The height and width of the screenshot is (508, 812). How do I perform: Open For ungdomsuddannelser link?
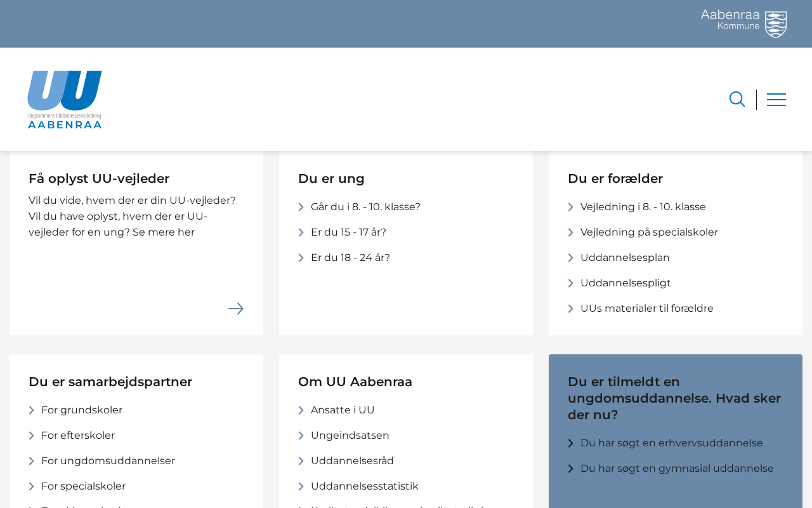[108, 461]
